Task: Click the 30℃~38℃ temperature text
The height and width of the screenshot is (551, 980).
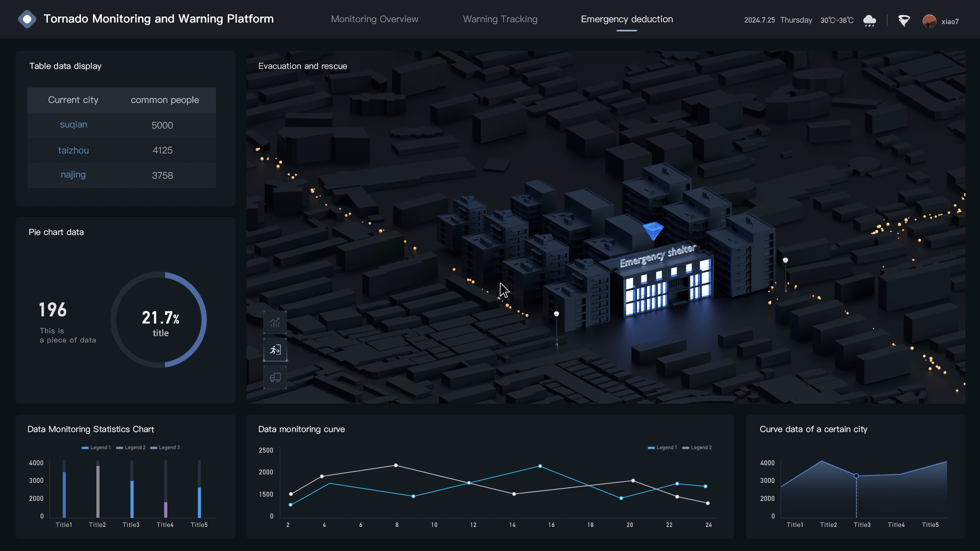Action: click(x=837, y=20)
